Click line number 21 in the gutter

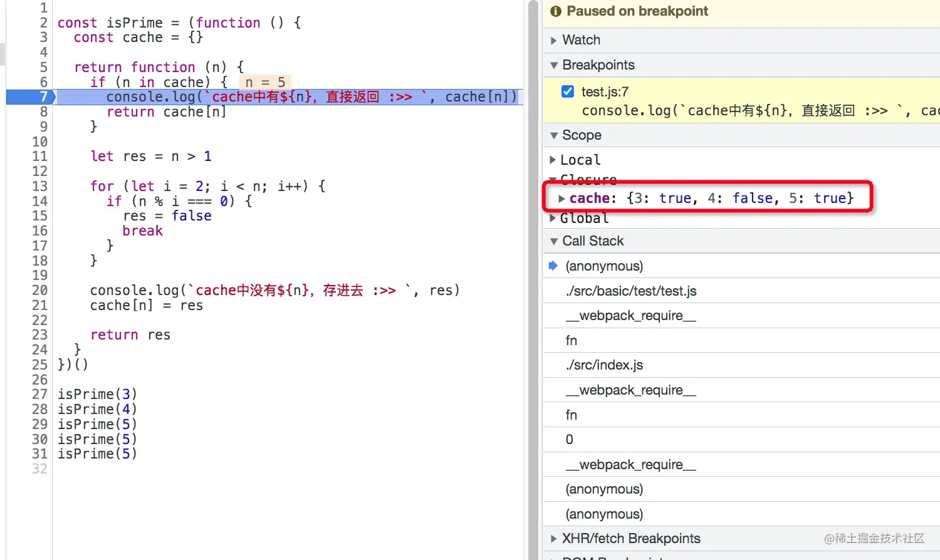[39, 305]
